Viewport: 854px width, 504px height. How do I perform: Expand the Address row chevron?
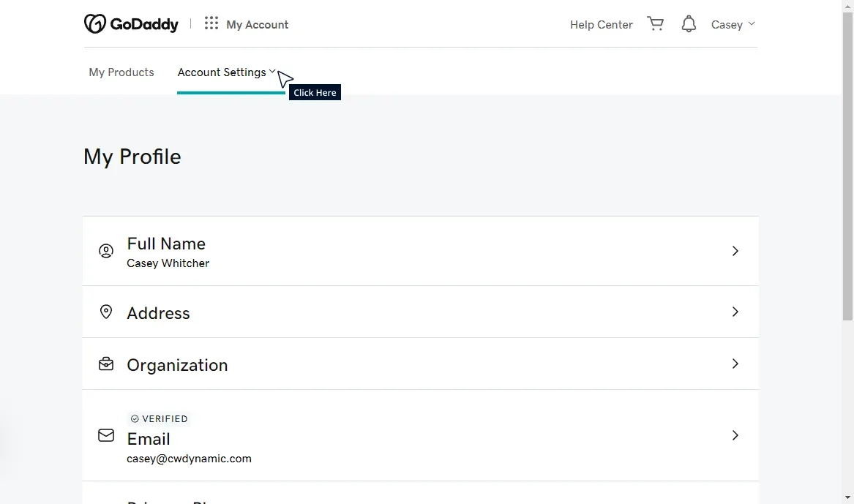(x=735, y=311)
